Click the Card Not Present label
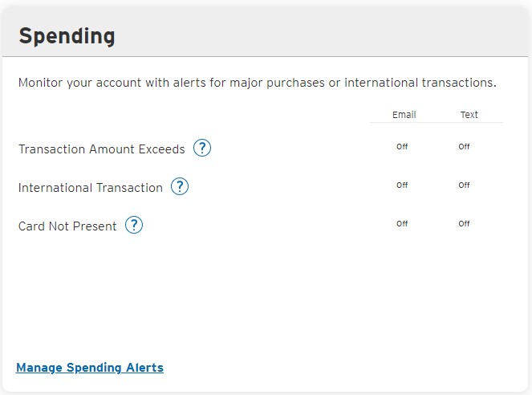 [67, 226]
